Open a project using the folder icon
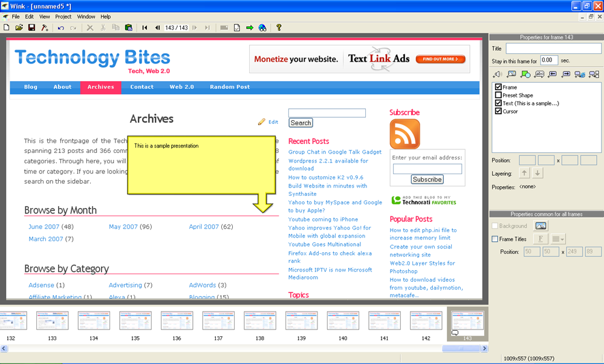The image size is (604, 364). (19, 28)
